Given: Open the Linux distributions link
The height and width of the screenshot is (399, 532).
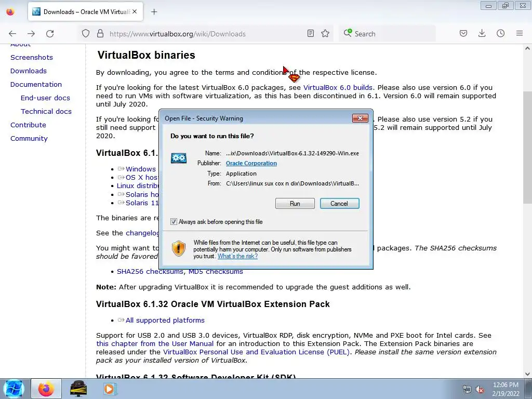Looking at the screenshot, I should 138,186.
